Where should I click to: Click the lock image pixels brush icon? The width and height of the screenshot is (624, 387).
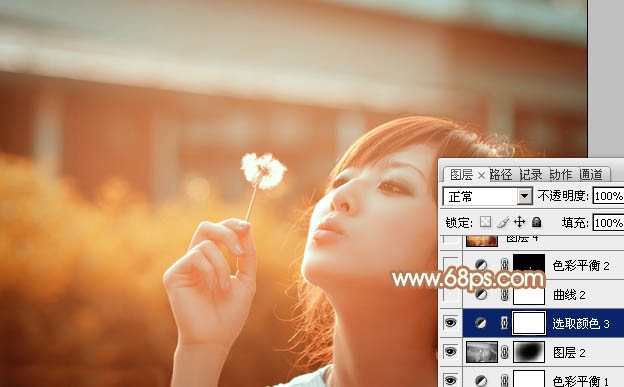[x=503, y=222]
